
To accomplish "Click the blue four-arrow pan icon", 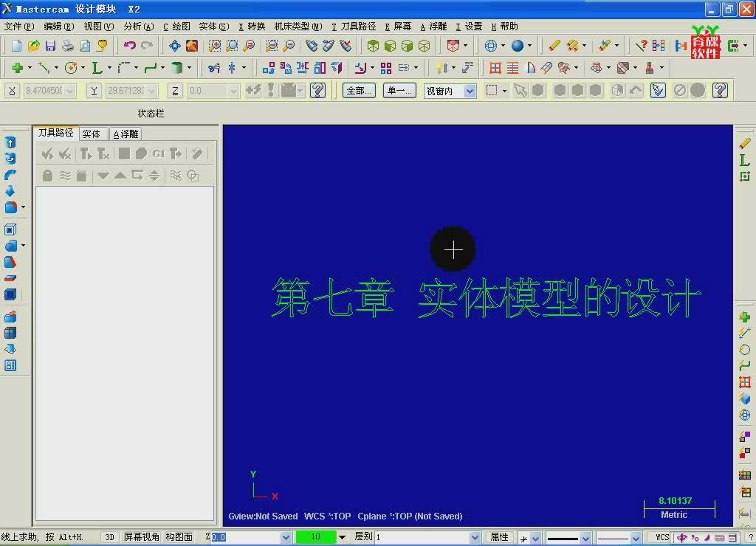I will coord(174,46).
